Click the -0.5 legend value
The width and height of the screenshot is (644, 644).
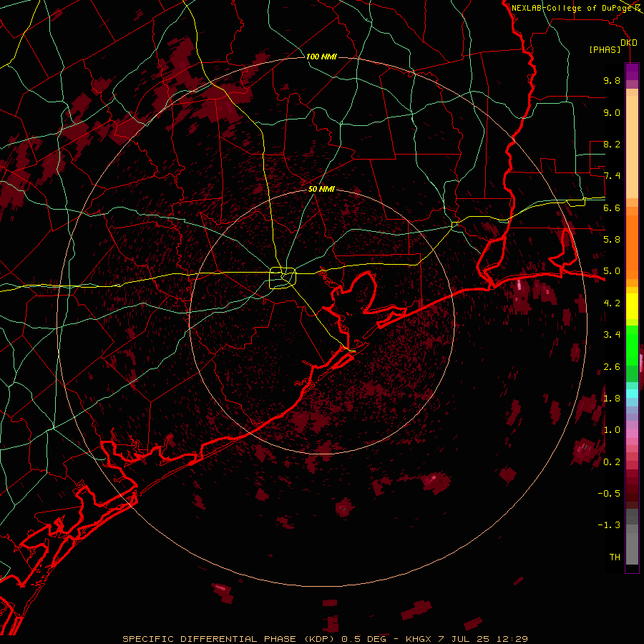tap(609, 494)
